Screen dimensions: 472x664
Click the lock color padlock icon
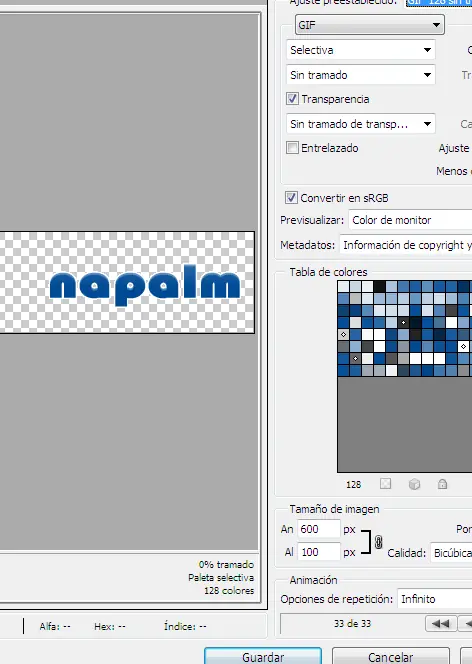click(x=442, y=484)
